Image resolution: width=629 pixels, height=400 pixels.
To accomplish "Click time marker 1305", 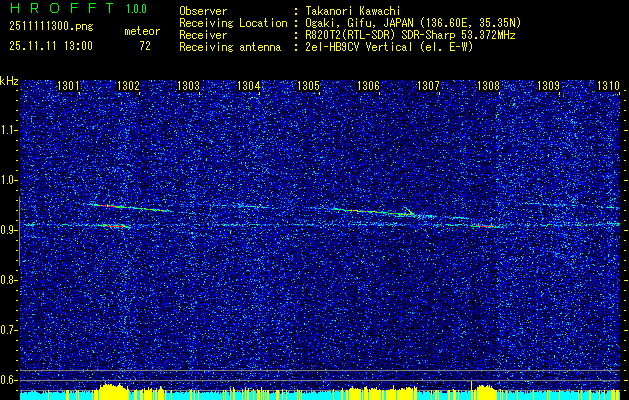I will 308,85.
